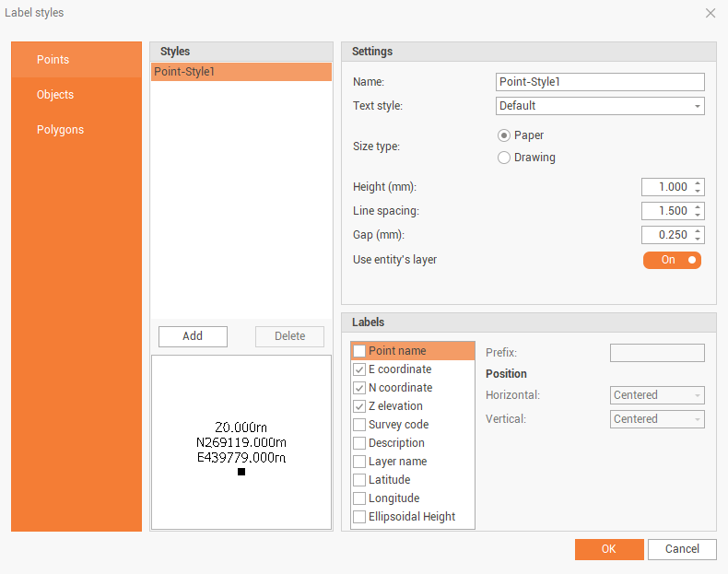The height and width of the screenshot is (574, 728).
Task: Select the Drawing size type
Action: click(x=504, y=158)
